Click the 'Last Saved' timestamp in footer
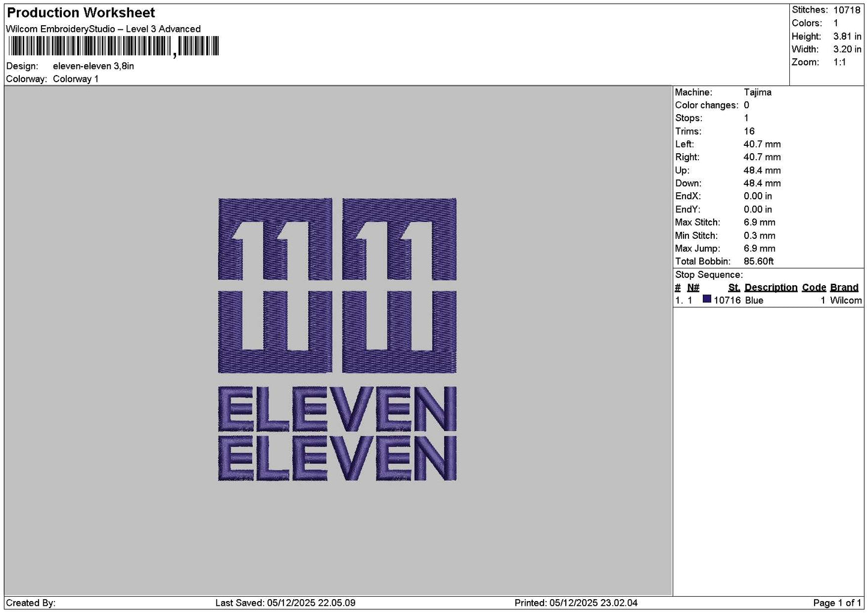Viewport: 868px width, 613px height. coord(285,603)
